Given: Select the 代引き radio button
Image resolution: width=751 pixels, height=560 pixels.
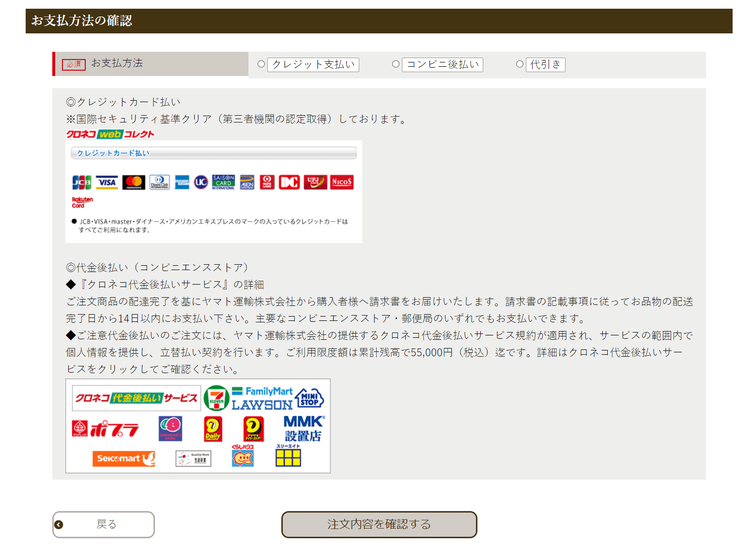Looking at the screenshot, I should coord(520,64).
